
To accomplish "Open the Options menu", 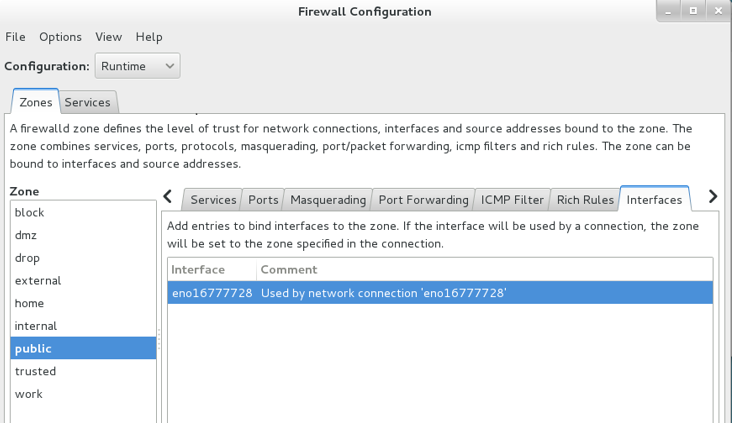I will tap(60, 37).
